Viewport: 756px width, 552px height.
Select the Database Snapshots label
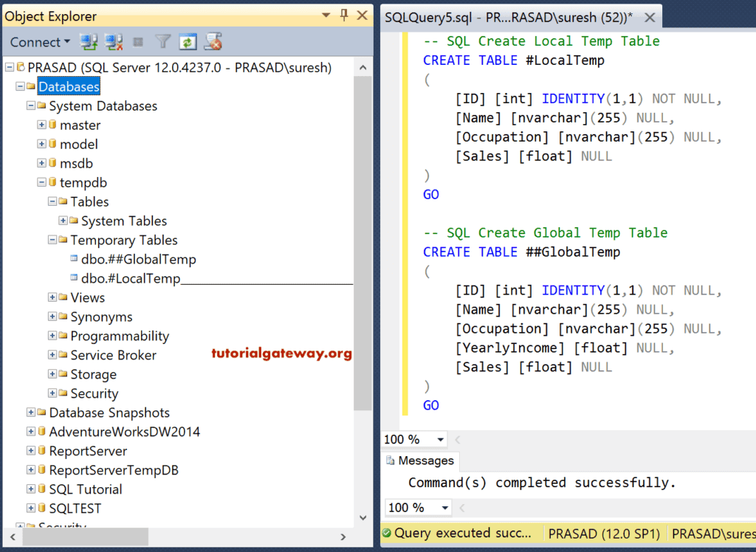click(109, 413)
